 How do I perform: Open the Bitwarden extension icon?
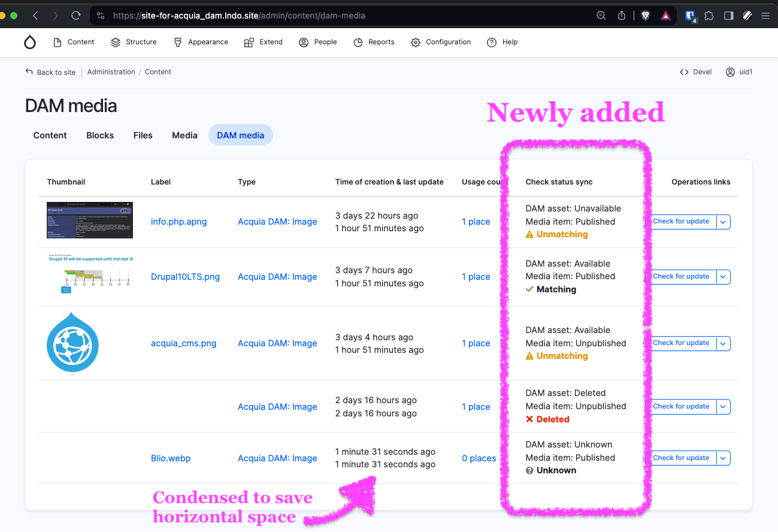[x=690, y=16]
